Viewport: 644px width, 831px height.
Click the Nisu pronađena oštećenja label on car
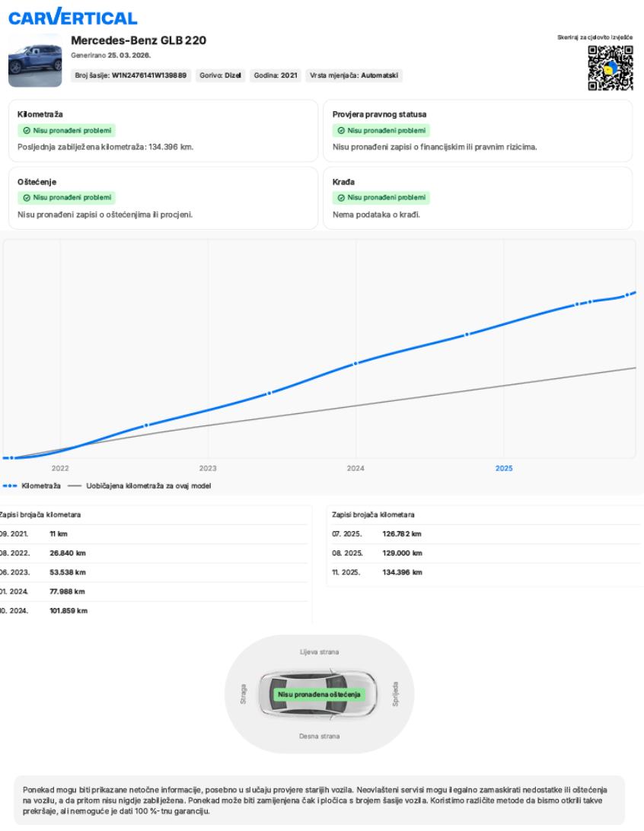coord(320,694)
